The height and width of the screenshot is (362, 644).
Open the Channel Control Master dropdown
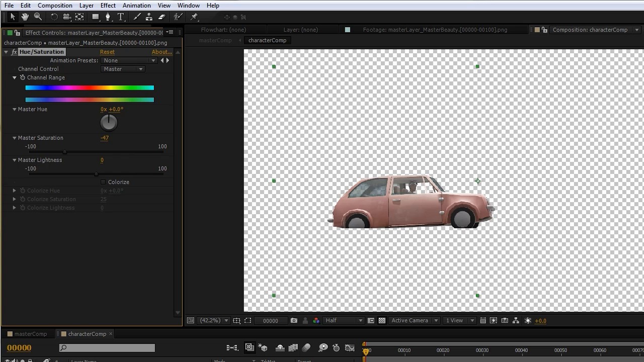(x=123, y=69)
